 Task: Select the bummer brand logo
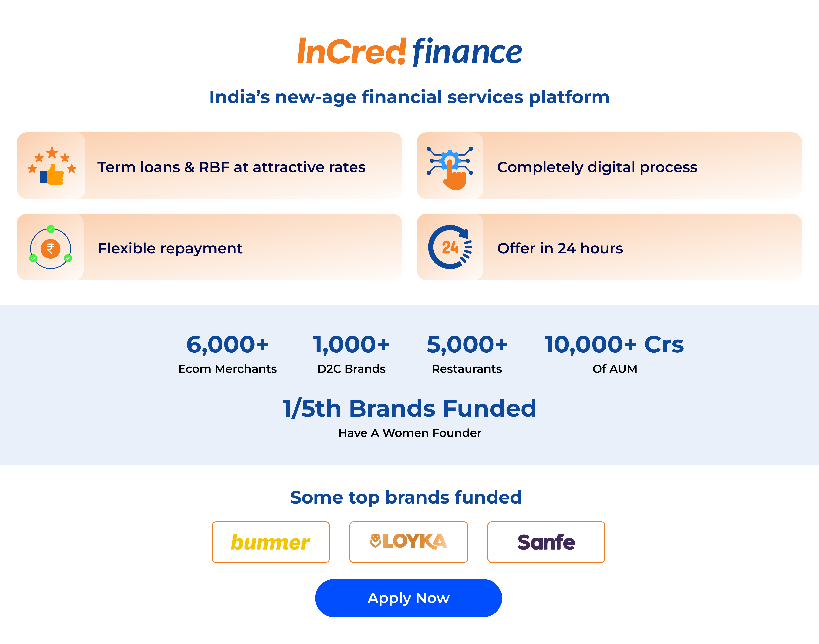[271, 542]
